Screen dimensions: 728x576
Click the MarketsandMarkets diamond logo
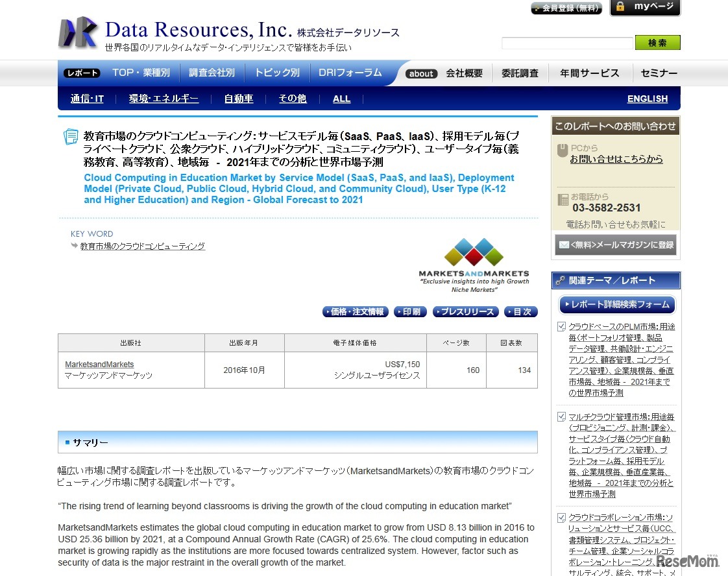click(x=474, y=252)
